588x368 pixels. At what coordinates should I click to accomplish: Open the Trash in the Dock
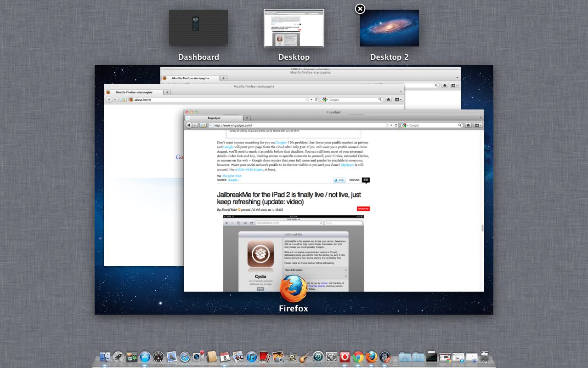(x=485, y=357)
